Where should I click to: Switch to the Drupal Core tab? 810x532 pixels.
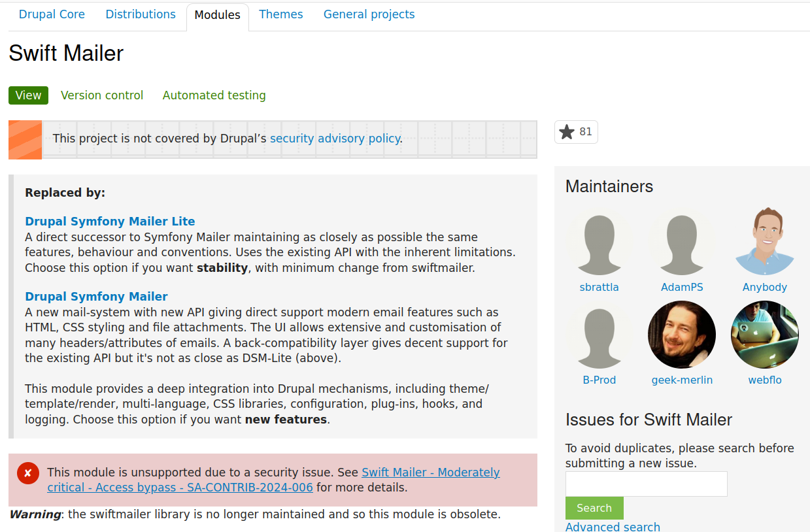pos(52,14)
